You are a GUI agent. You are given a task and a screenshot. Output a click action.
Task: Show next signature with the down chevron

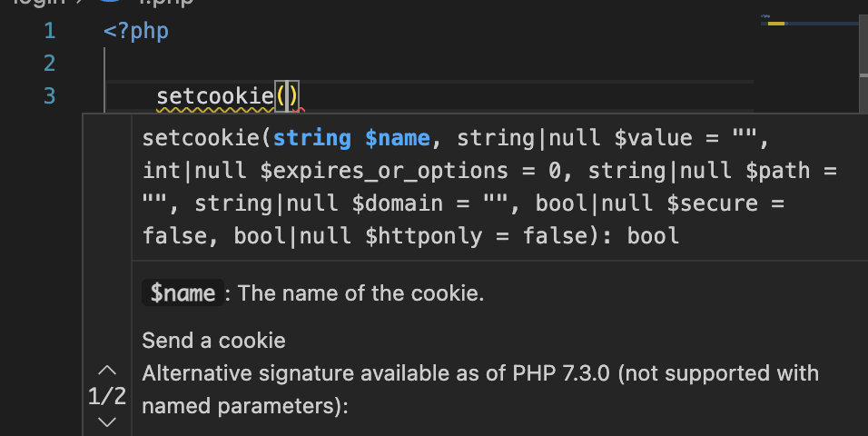[107, 421]
